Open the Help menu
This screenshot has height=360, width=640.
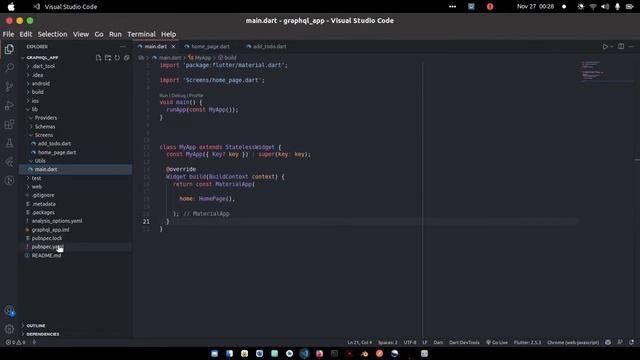click(x=168, y=34)
